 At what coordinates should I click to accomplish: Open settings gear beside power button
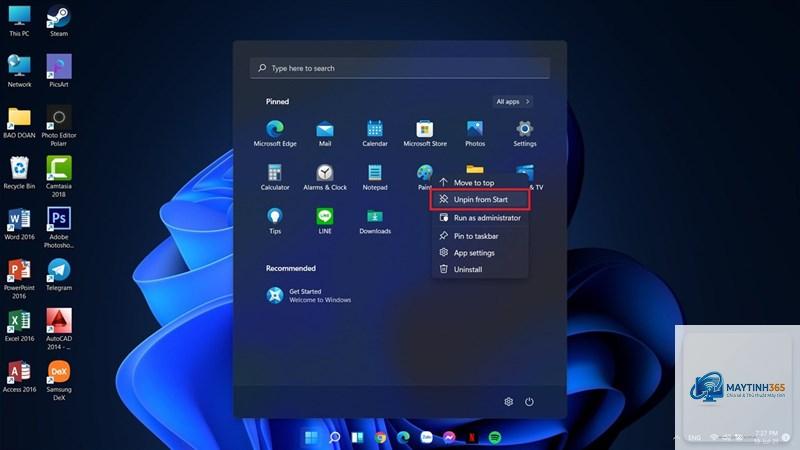(x=508, y=402)
